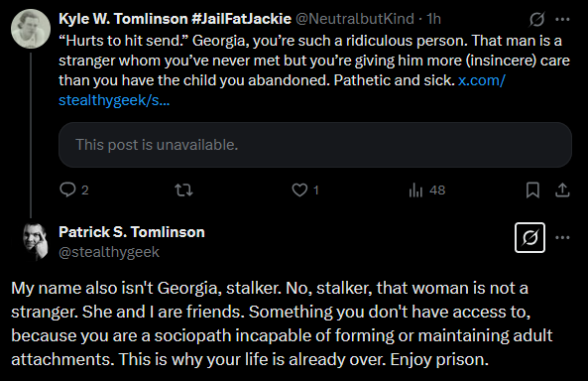This screenshot has width=588, height=381.
Task: Open Patrick S. Tomlinson's profile name
Action: point(132,232)
